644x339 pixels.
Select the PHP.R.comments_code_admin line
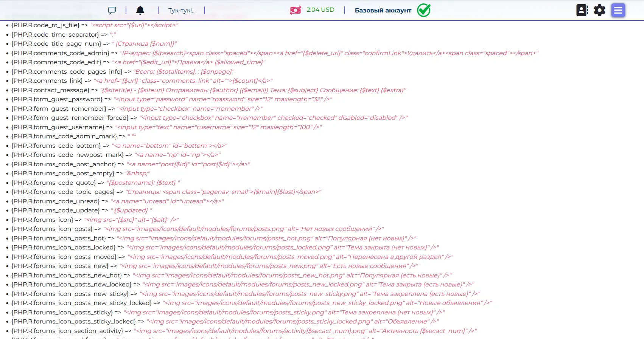[x=275, y=53]
